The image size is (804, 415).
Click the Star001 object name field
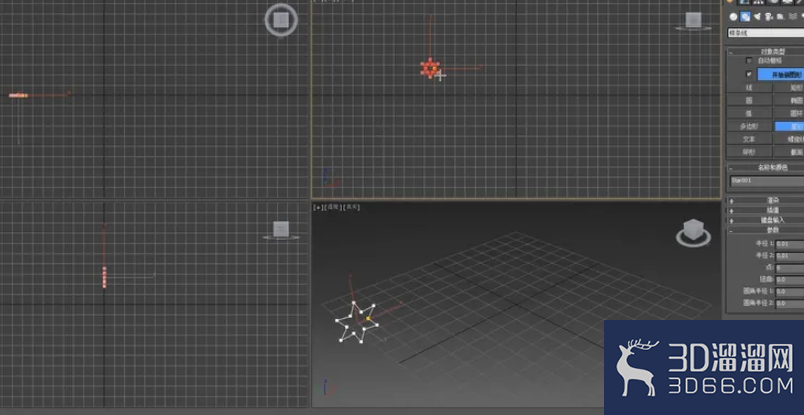767,181
